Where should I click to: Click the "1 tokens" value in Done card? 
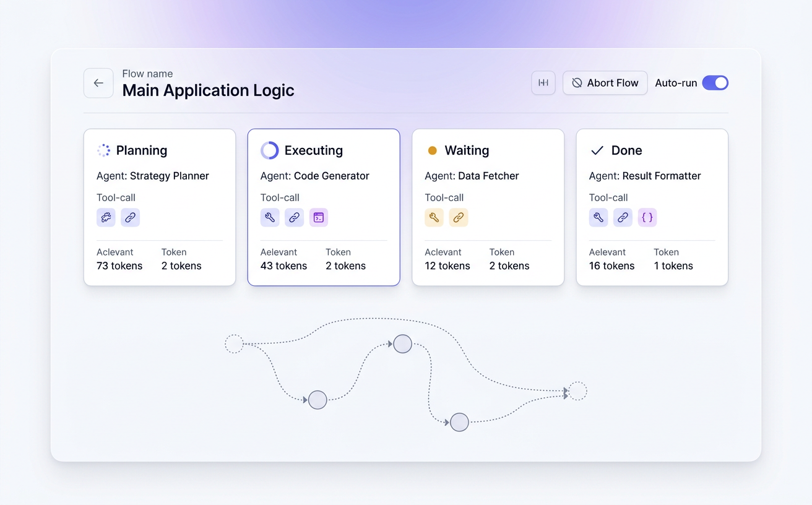[x=673, y=266]
